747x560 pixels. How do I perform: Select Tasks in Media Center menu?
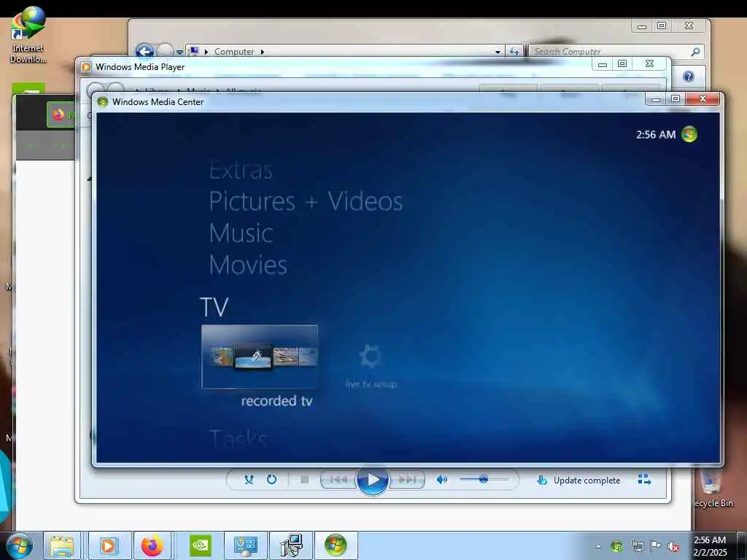click(239, 438)
